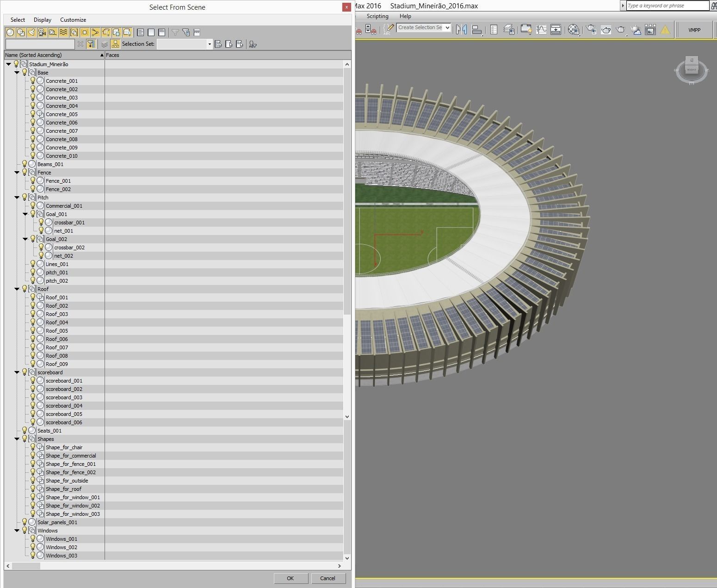Open Mirror tool in main toolbar

(x=461, y=30)
